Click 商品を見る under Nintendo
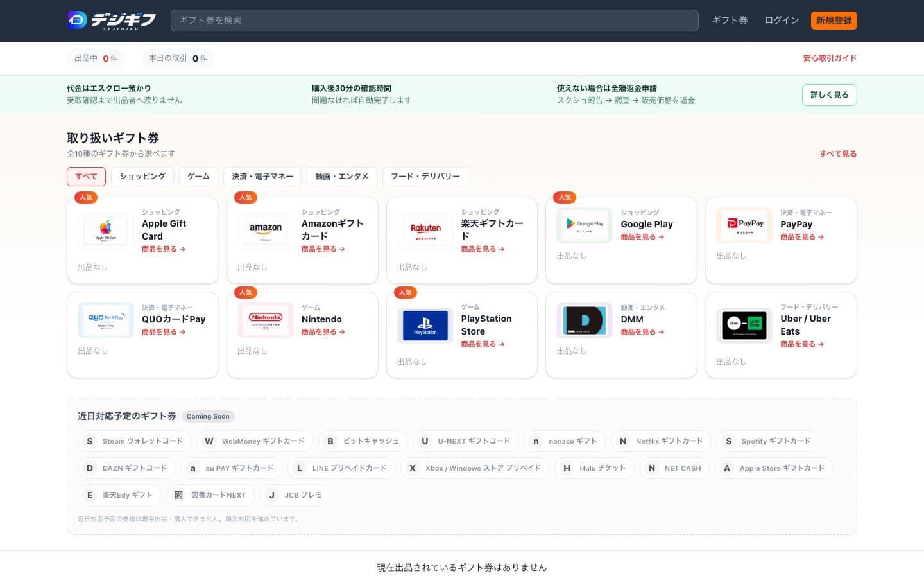Image resolution: width=924 pixels, height=578 pixels. [323, 332]
